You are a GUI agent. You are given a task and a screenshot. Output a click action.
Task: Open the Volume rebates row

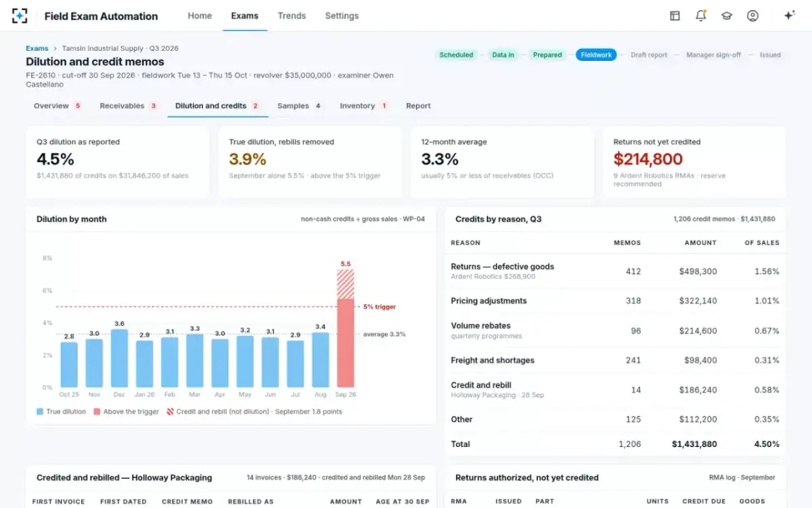pyautogui.click(x=615, y=331)
